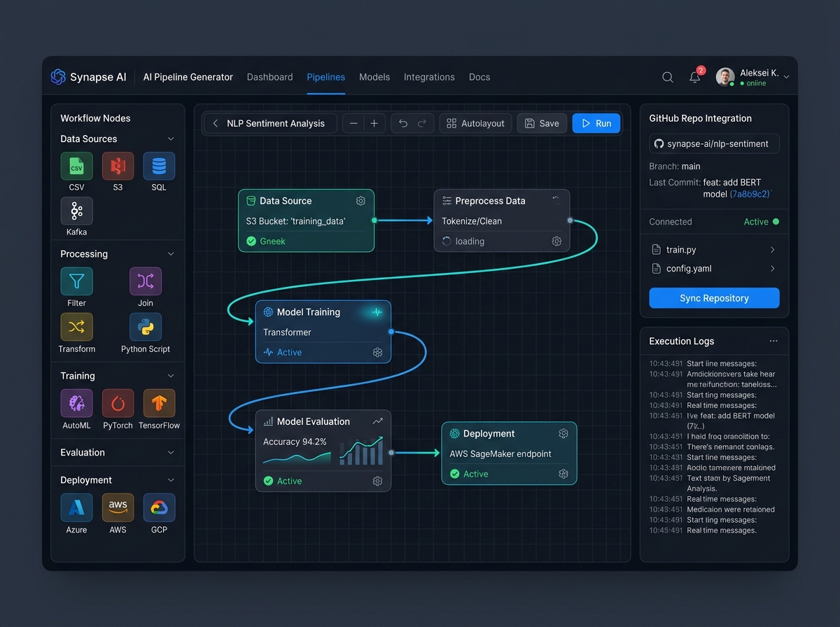The width and height of the screenshot is (840, 627).
Task: Switch to the Models tab
Action: (x=374, y=77)
